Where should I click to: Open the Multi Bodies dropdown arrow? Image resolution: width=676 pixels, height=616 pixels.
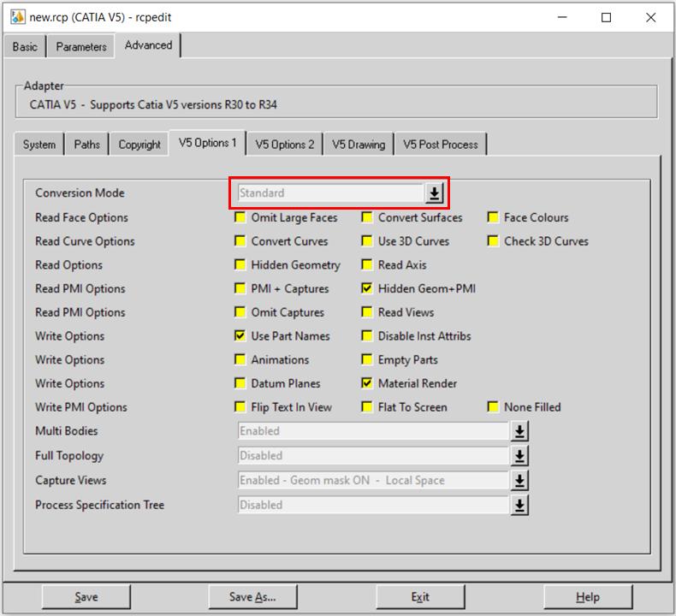519,431
